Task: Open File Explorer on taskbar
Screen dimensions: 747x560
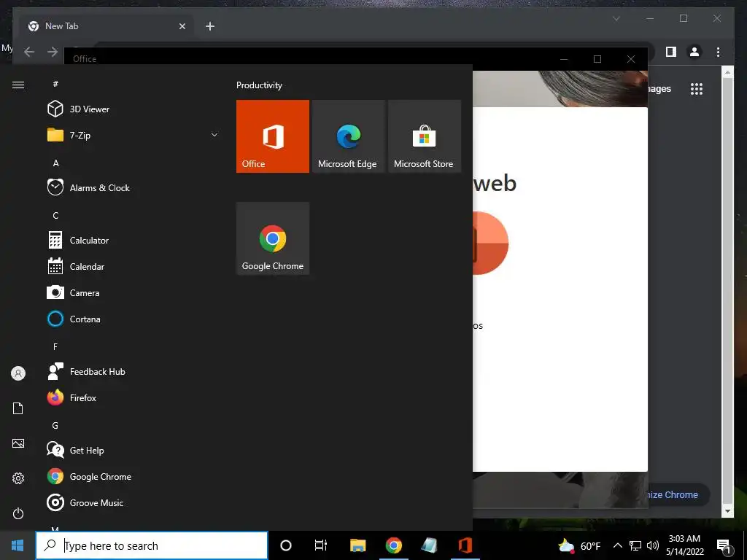Action: [357, 545]
